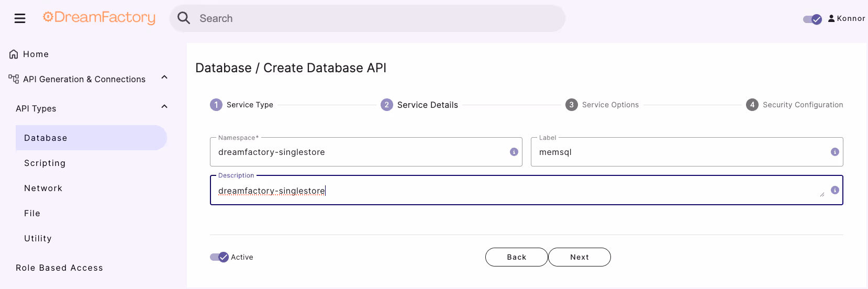This screenshot has width=868, height=289.
Task: Click the DreamFactory logo
Action: (99, 18)
